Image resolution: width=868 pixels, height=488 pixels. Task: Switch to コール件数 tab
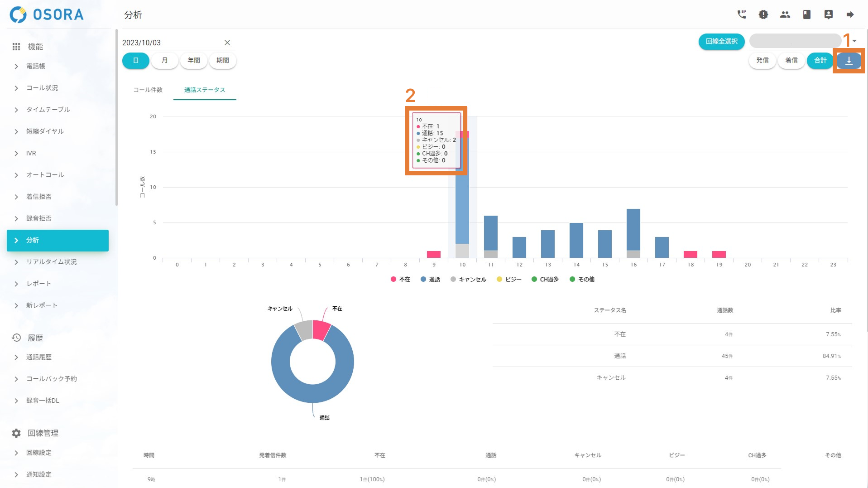pyautogui.click(x=148, y=90)
